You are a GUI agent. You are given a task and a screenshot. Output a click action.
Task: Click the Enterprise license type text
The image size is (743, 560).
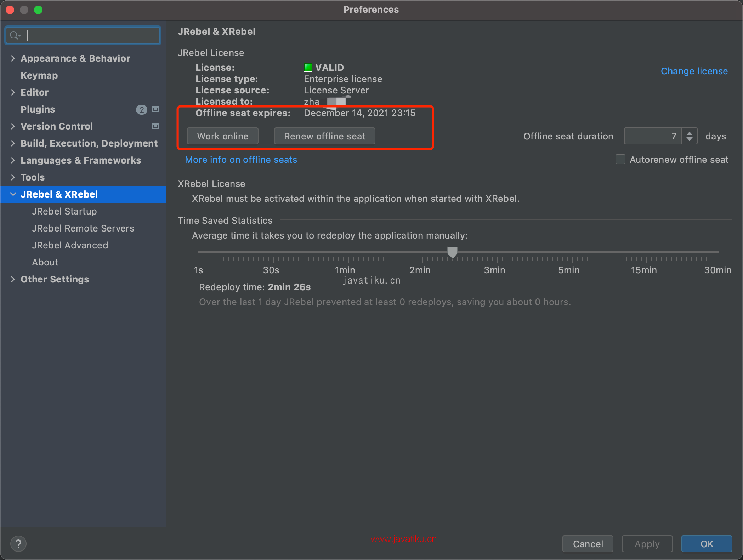(x=343, y=79)
